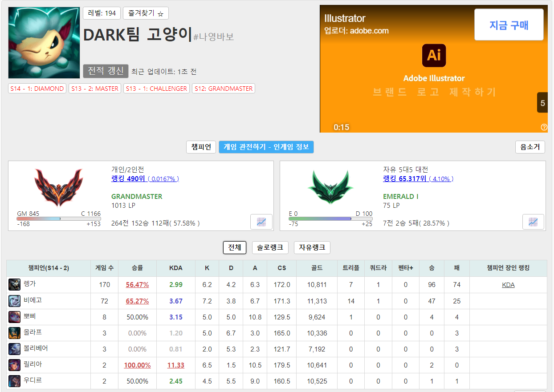Click the S13 - 2: MASTER season badge
Screen dimensions: 554x392
[95, 89]
